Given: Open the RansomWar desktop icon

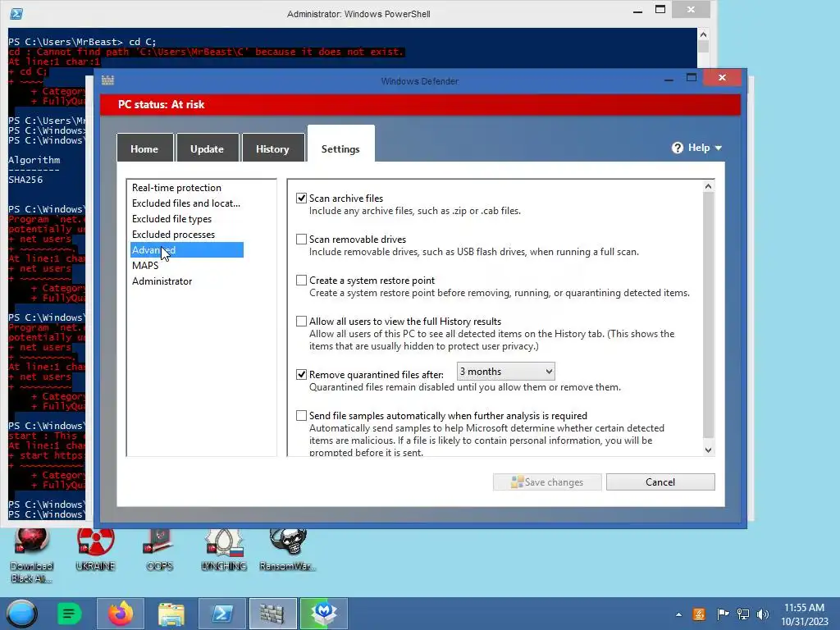Looking at the screenshot, I should click(x=288, y=550).
